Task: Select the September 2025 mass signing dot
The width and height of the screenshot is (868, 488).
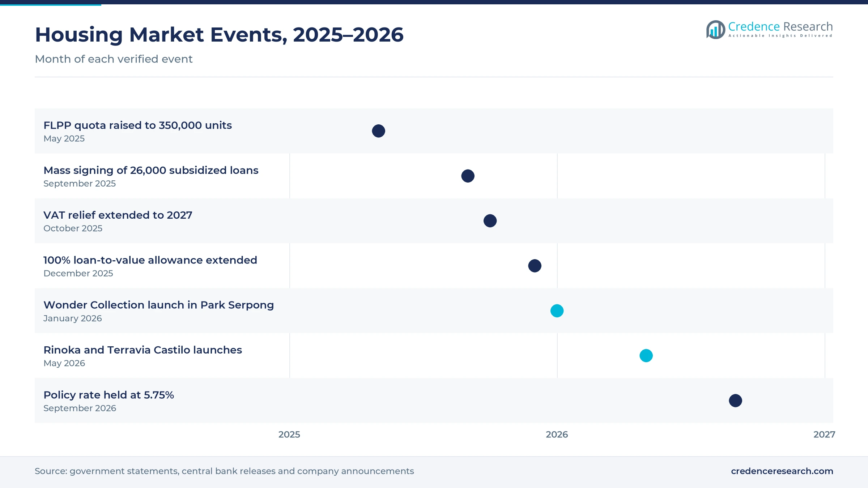Action: click(x=468, y=176)
